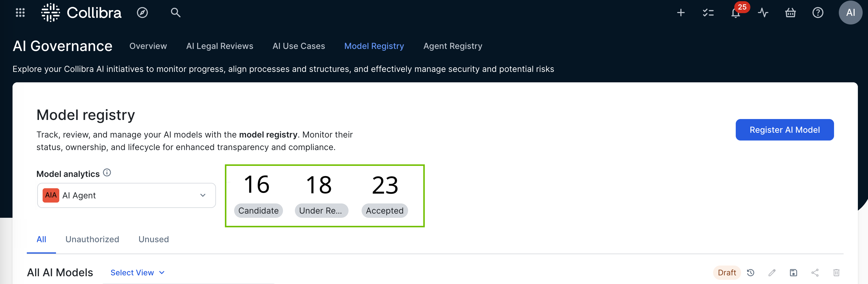This screenshot has height=284, width=868.
Task: Open the shopping basket icon
Action: click(x=790, y=13)
